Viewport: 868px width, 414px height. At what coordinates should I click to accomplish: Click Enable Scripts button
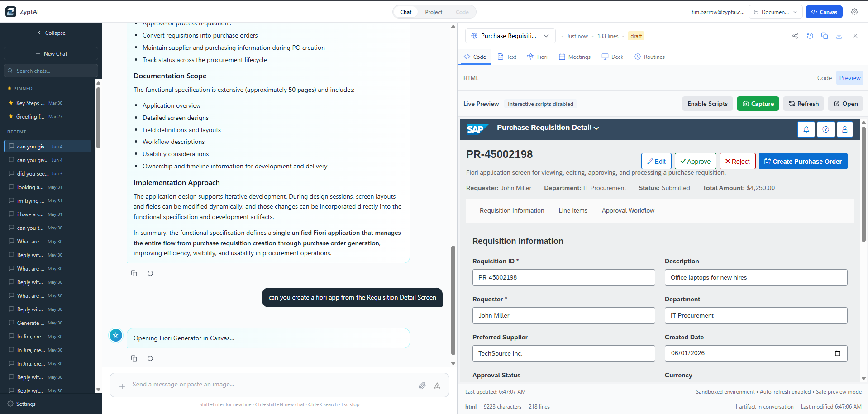click(x=707, y=104)
